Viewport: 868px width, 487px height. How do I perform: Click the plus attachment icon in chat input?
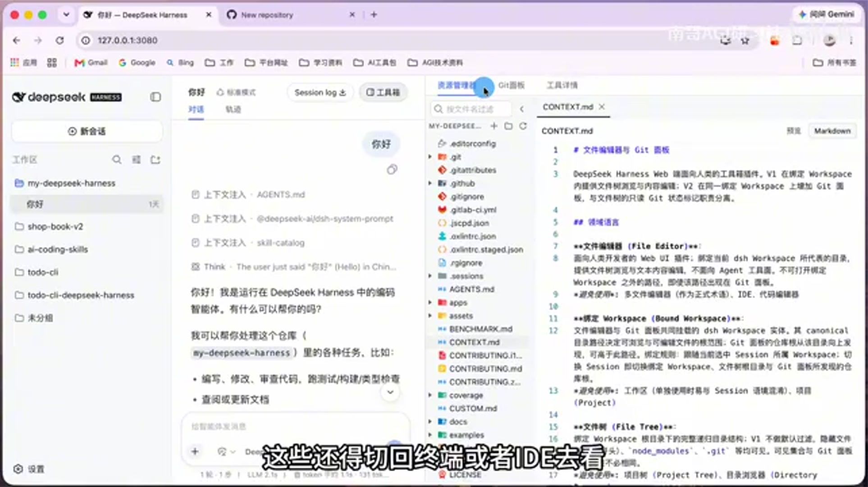[195, 451]
